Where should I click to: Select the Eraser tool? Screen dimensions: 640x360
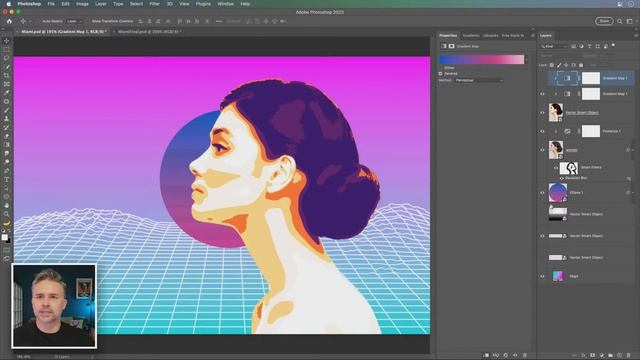(7, 136)
